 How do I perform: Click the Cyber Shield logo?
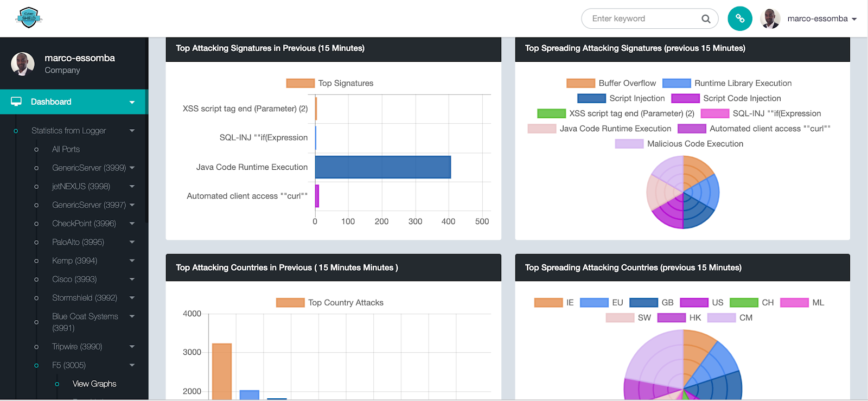coord(29,18)
